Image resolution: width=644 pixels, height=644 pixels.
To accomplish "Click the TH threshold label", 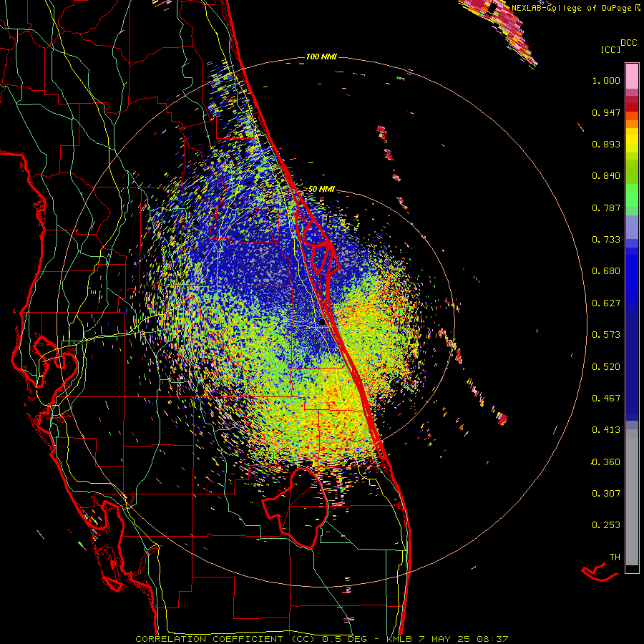I will (615, 557).
